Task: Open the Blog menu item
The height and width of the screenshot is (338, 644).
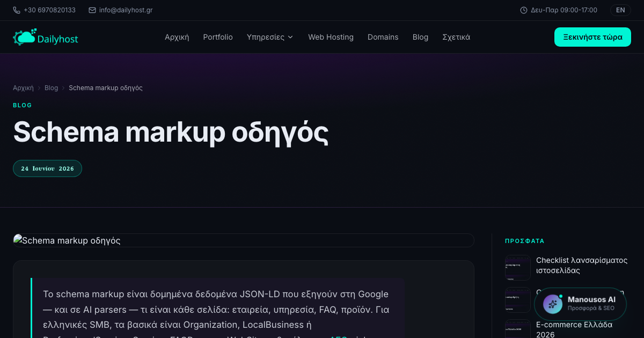Action: [x=420, y=37]
